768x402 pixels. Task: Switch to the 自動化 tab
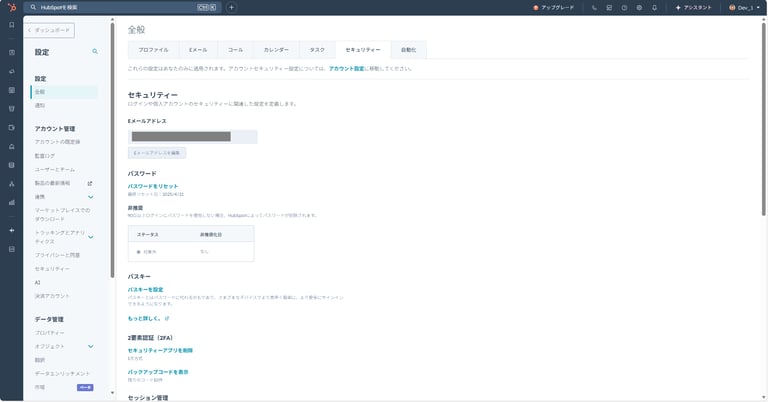(x=408, y=50)
